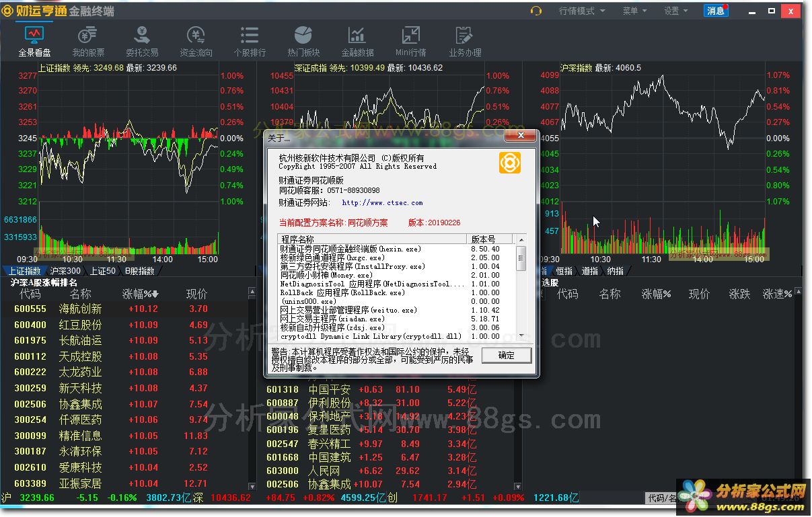This screenshot has width=812, height=517.
Task: Select stock 300259 新天科技 row
Action: [x=124, y=388]
